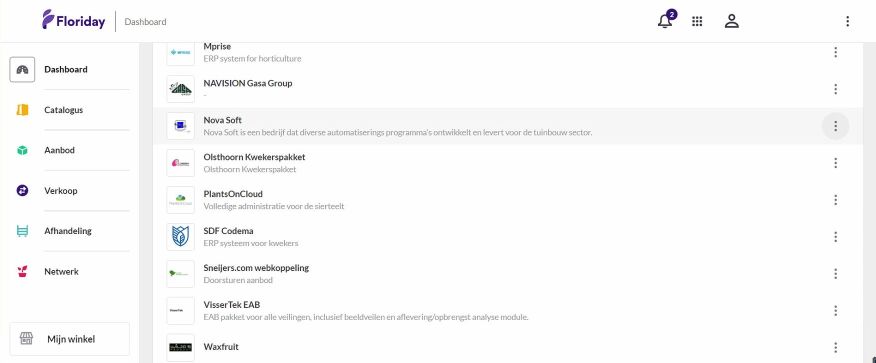Click the Floriday logo
Viewport: 876px width, 363px height.
coord(74,20)
